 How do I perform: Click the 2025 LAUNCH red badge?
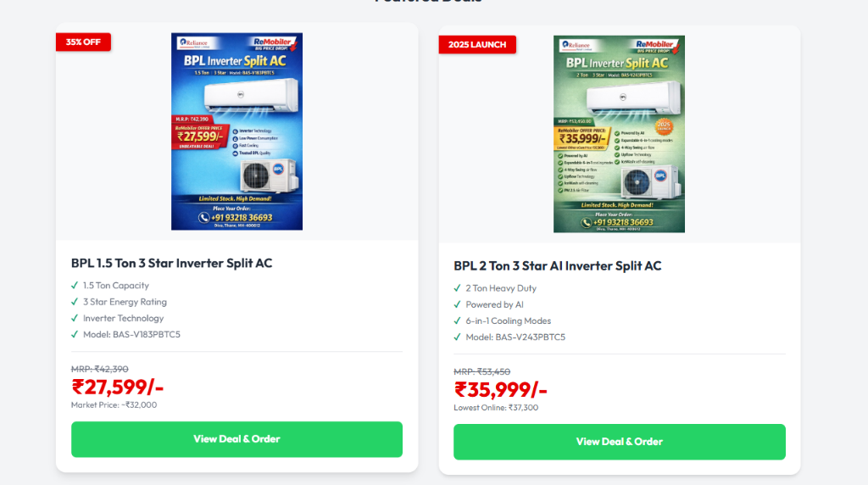pyautogui.click(x=477, y=45)
